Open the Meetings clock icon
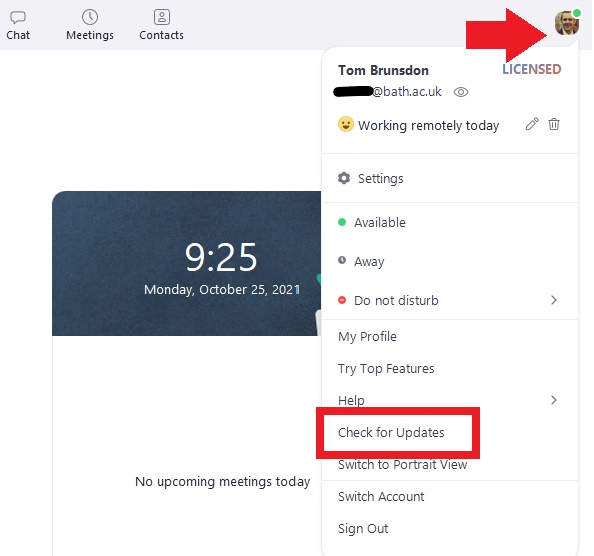 90,17
